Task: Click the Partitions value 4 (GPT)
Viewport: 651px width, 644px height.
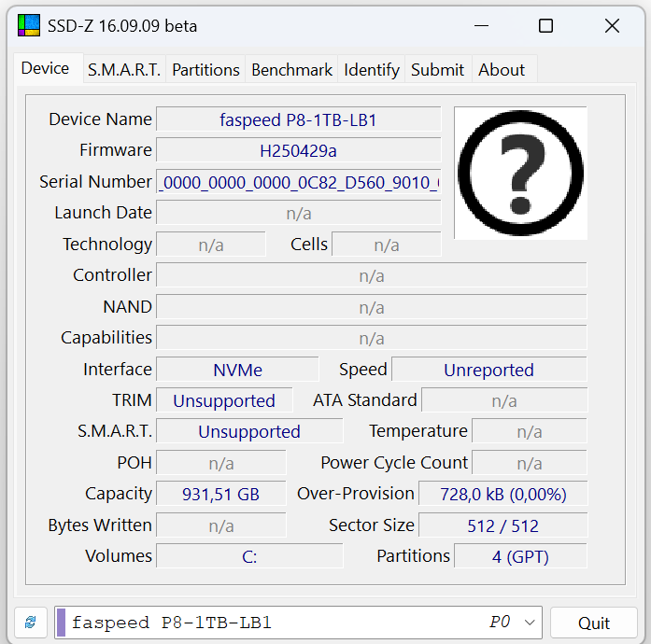Action: pos(520,556)
